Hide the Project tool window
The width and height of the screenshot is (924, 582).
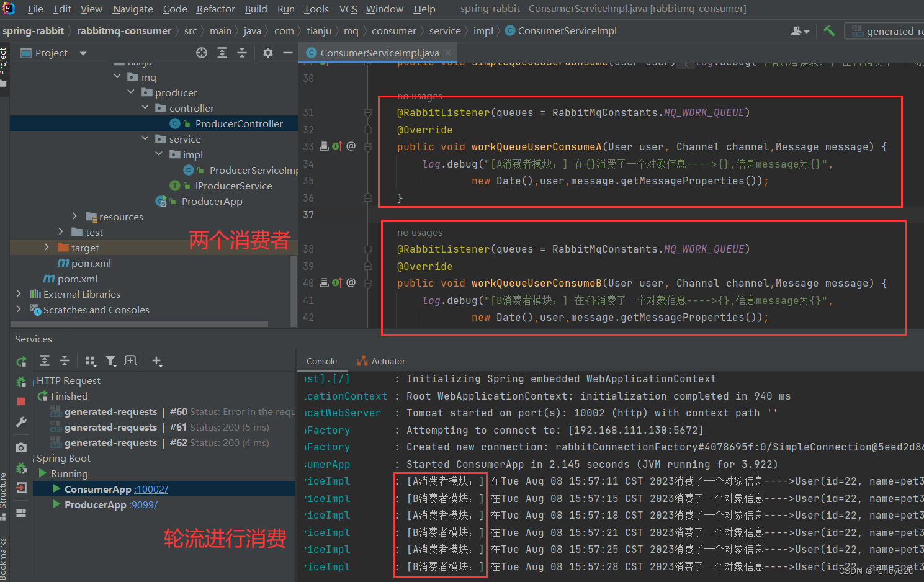click(x=287, y=53)
